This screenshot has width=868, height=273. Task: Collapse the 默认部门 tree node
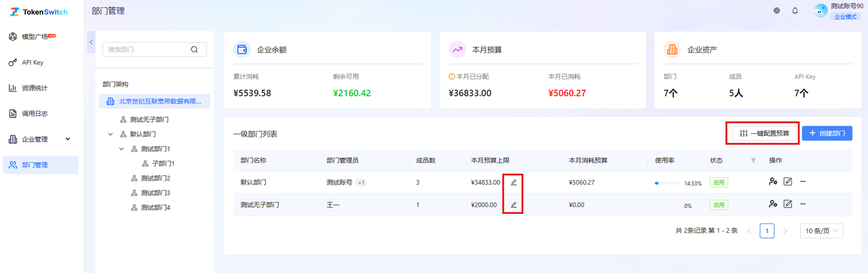point(111,134)
